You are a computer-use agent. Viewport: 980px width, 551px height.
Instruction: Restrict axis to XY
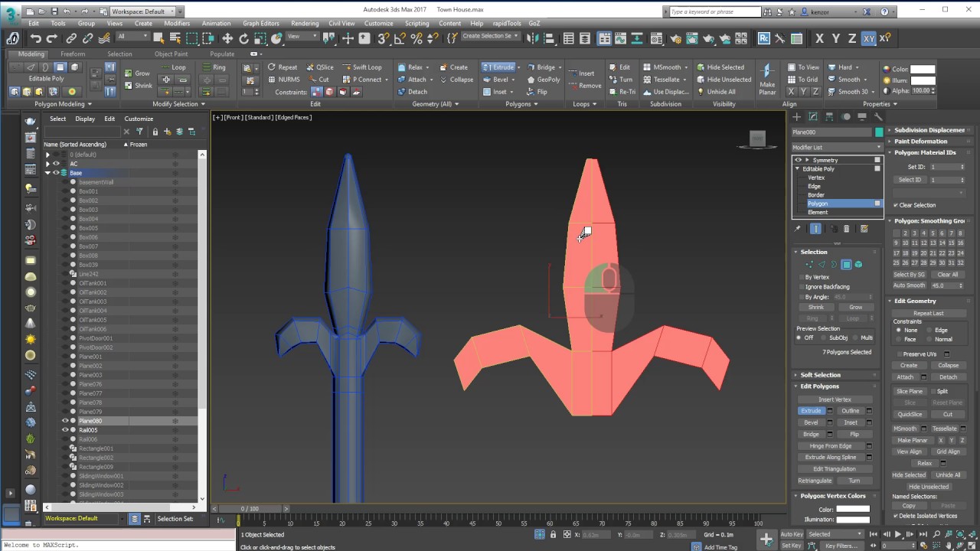coord(869,38)
